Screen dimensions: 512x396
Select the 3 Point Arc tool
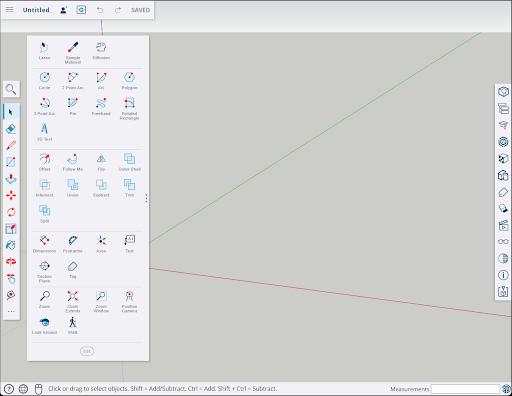pyautogui.click(x=44, y=107)
